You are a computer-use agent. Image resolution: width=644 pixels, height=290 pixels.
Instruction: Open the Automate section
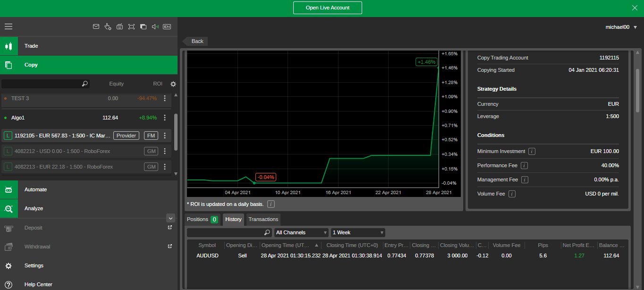(x=35, y=189)
